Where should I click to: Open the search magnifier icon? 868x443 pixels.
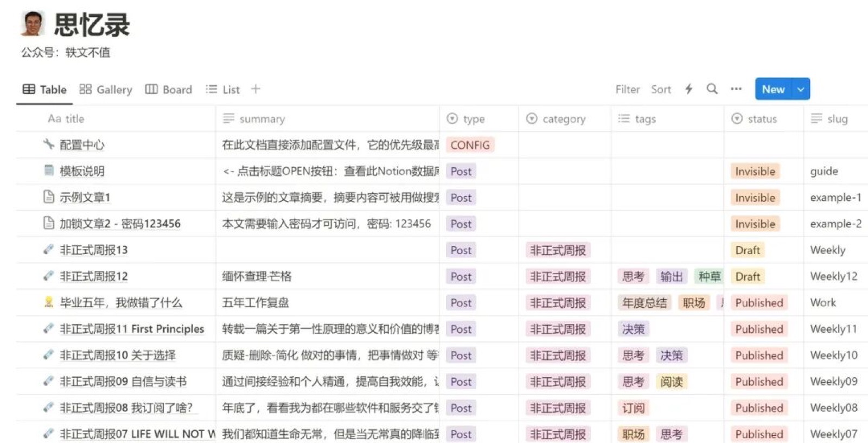[712, 89]
